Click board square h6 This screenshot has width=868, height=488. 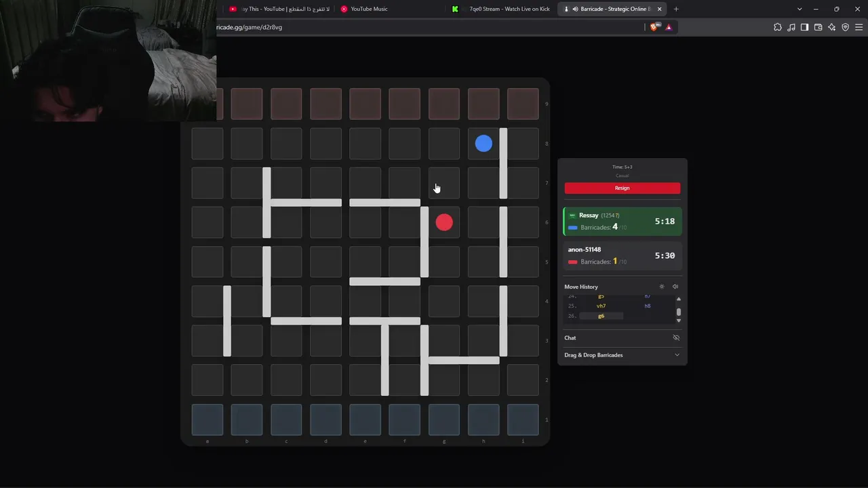point(484,222)
